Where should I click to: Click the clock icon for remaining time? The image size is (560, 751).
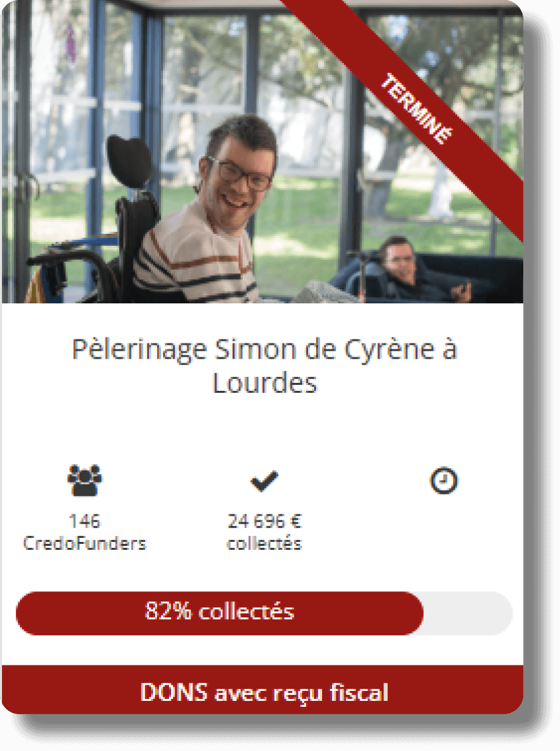click(x=444, y=480)
